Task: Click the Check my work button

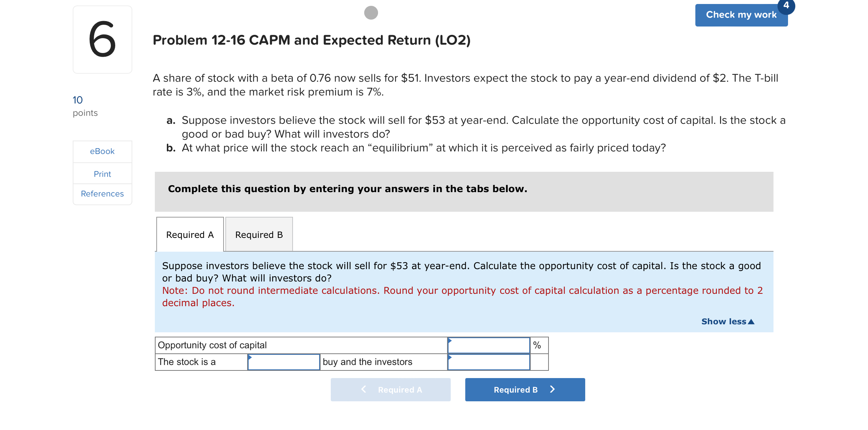Action: coord(741,15)
